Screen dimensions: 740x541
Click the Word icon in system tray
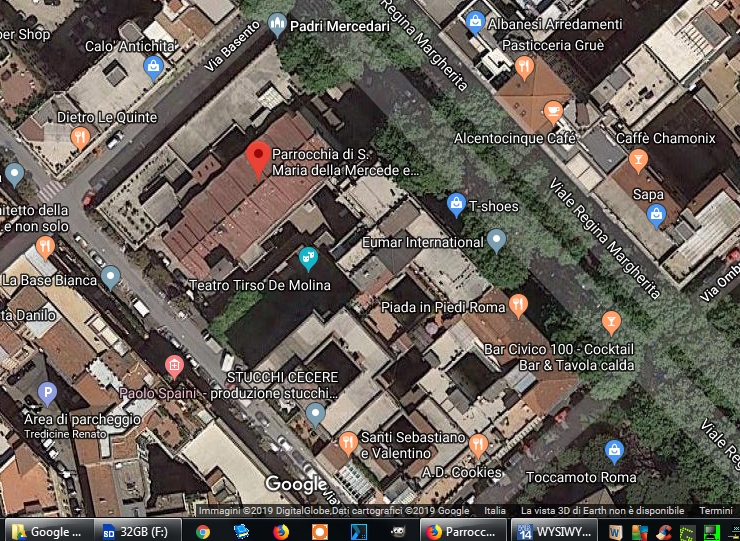[x=615, y=532]
